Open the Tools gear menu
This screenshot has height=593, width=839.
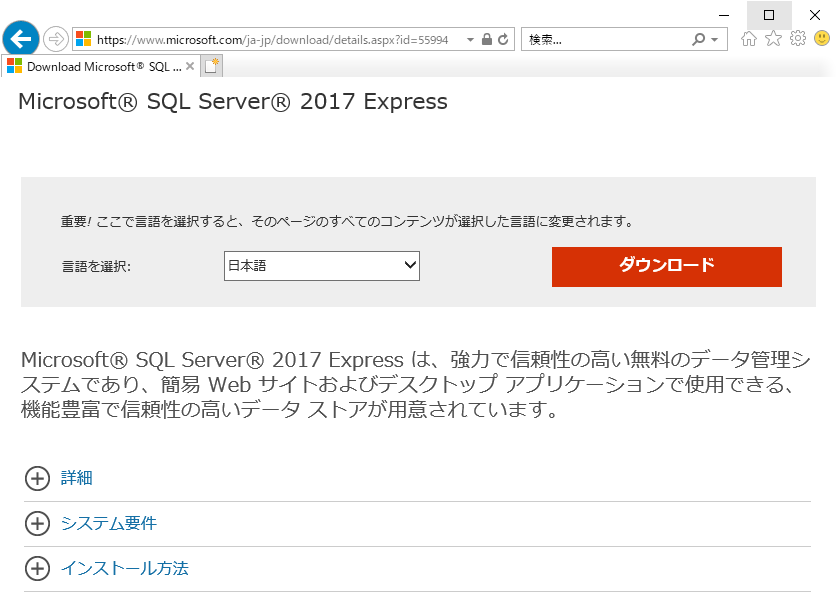pyautogui.click(x=798, y=39)
